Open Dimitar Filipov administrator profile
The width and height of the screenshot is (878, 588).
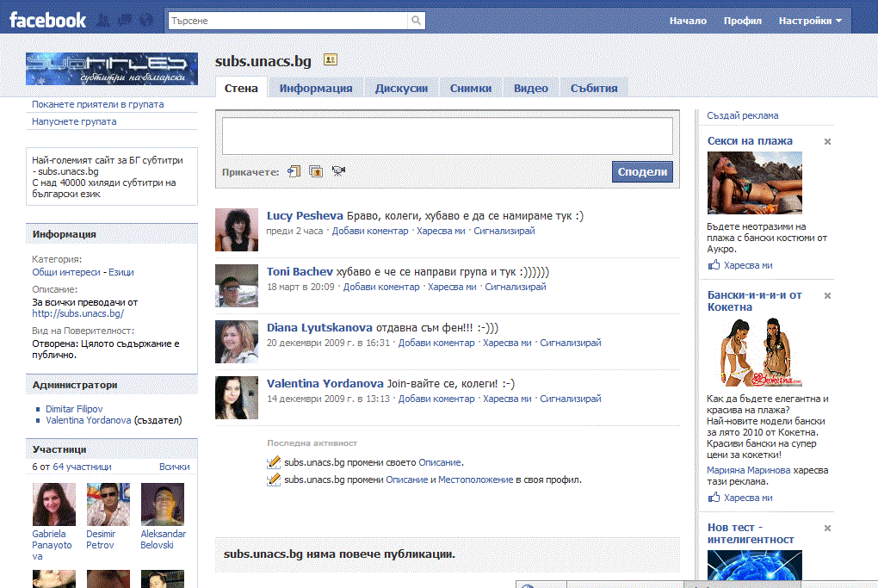74,409
